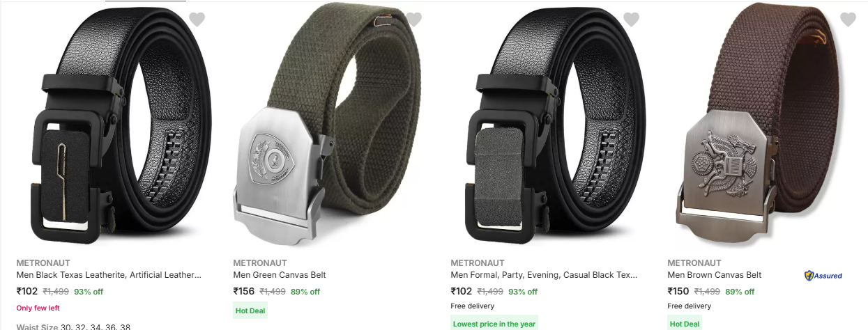
Task: Click the Only few left label
Action: (38, 308)
